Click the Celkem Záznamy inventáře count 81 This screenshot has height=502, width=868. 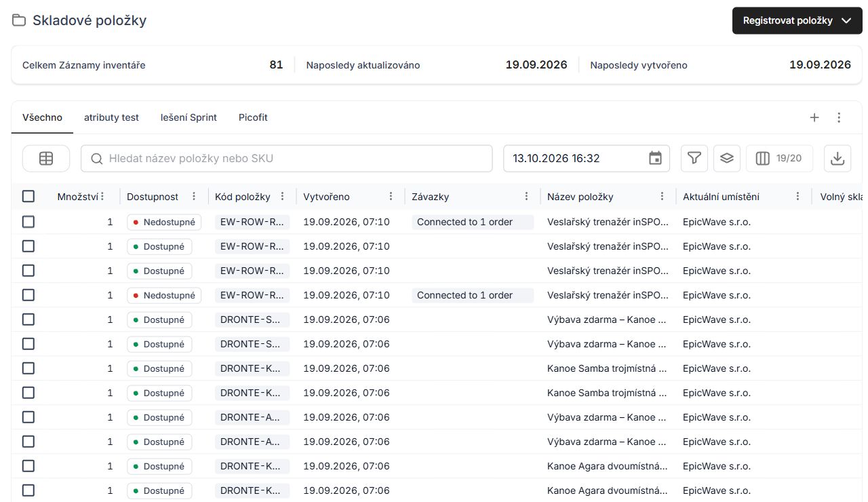(276, 65)
